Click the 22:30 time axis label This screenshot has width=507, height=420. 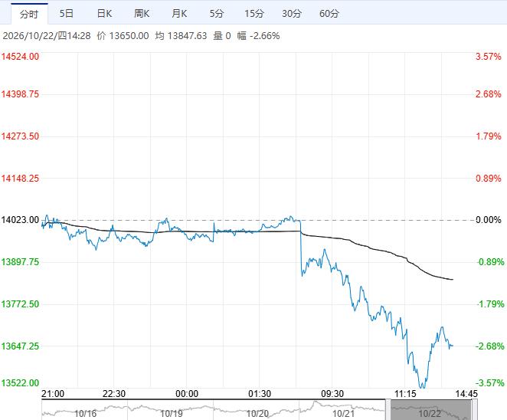(114, 394)
